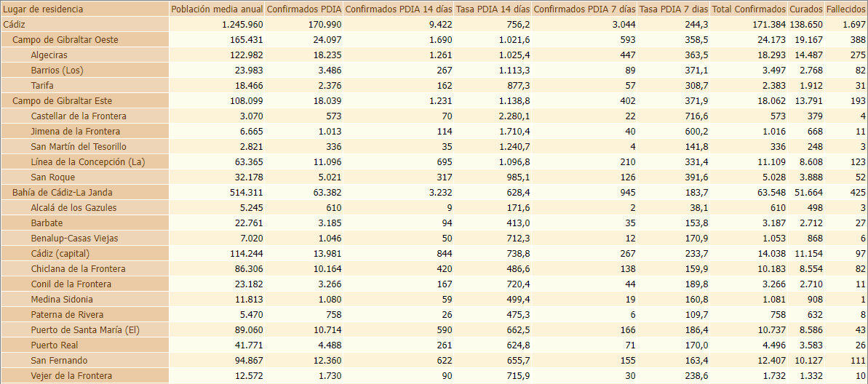Image resolution: width=868 pixels, height=384 pixels.
Task: Click the 'Lugar de residencia' column header
Action: click(x=44, y=9)
